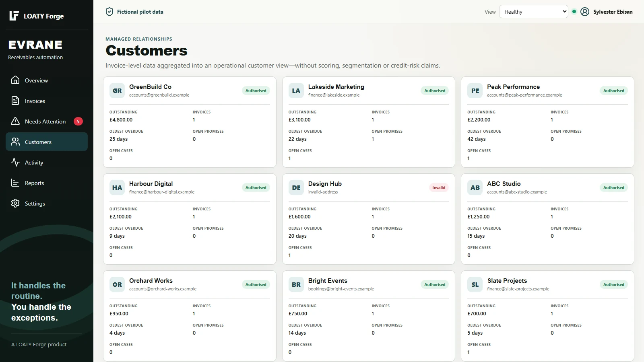644x362 pixels.
Task: Open the Lakeside Marketing customer name
Action: click(x=336, y=86)
